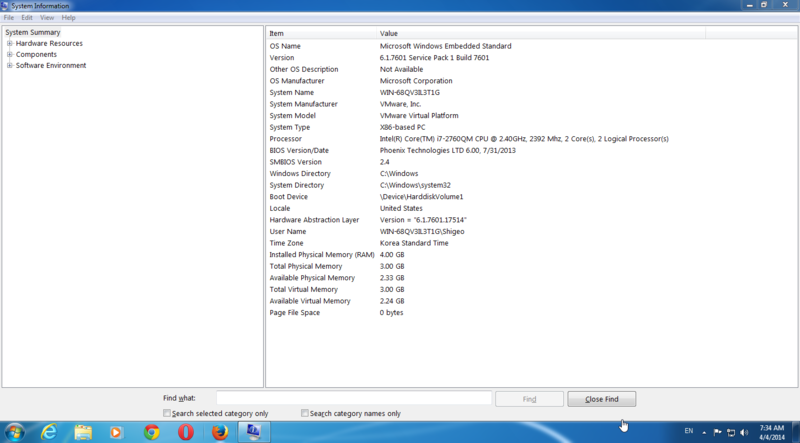
Task: Launch Firefox from the taskbar
Action: click(220, 432)
